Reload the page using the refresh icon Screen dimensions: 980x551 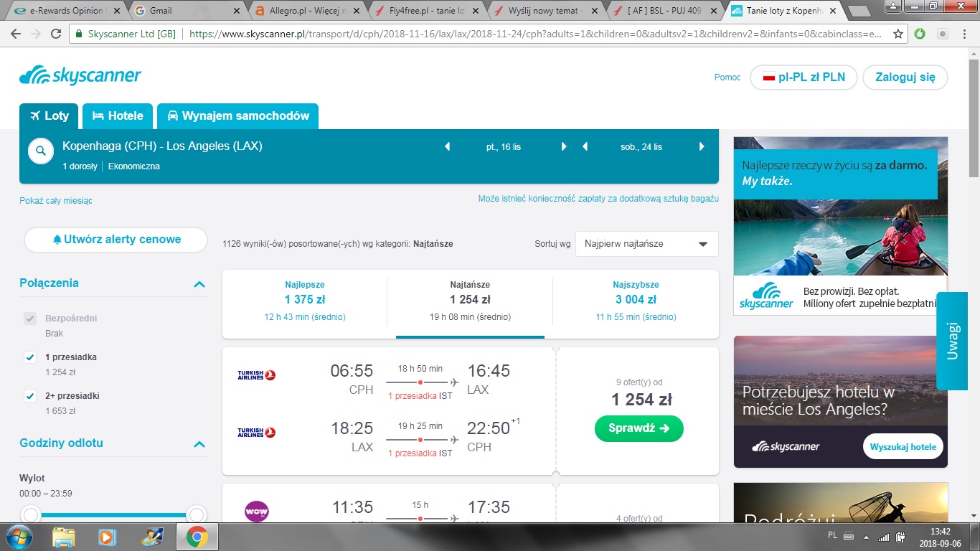[56, 34]
